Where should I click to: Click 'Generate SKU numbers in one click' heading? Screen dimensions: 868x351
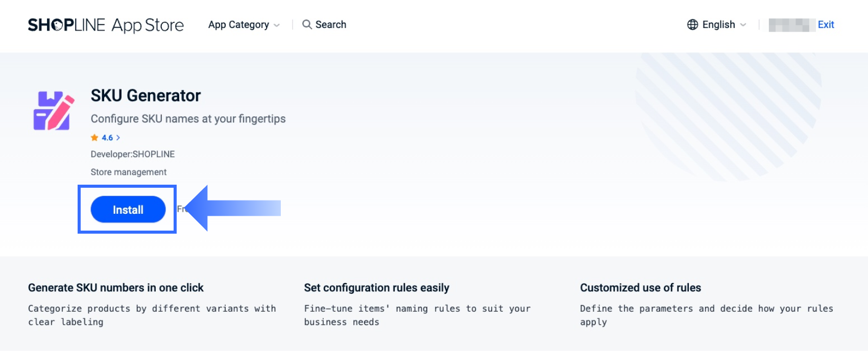point(116,288)
